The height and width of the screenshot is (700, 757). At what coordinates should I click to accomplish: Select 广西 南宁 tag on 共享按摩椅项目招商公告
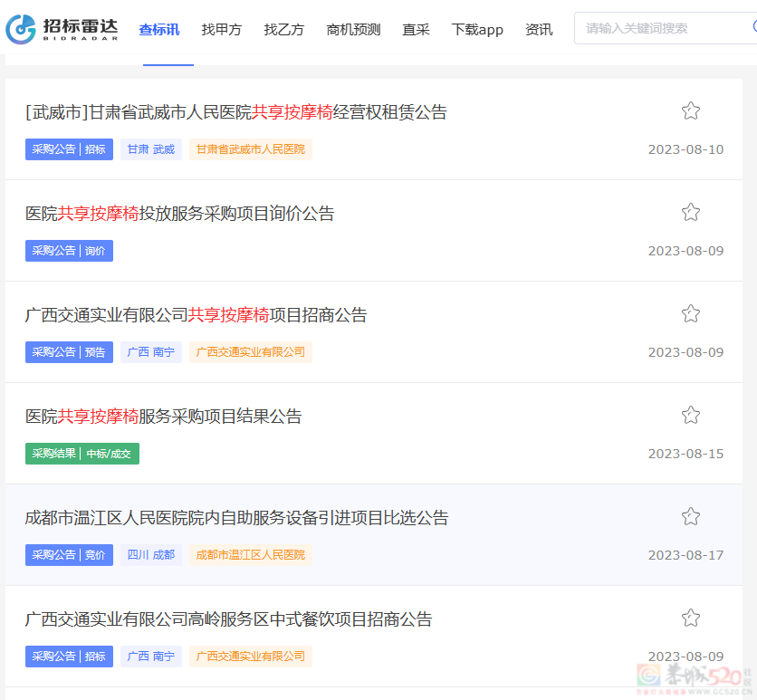(151, 352)
